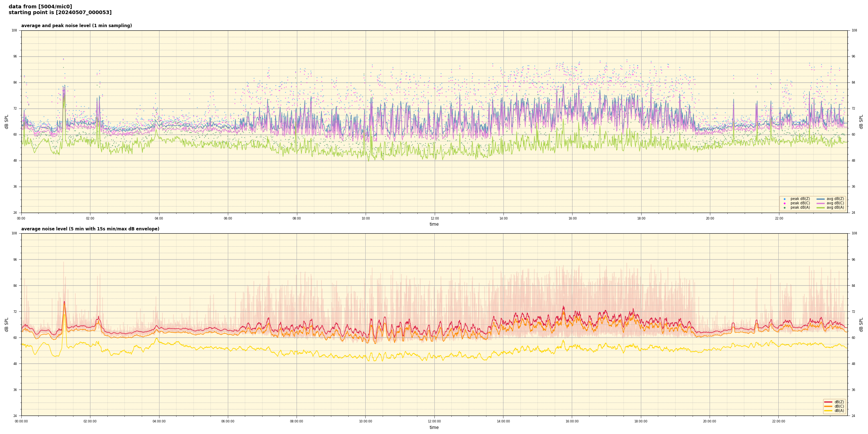Click the avg dB(C) legend line swatch
Screen dimensions: 868x434
click(x=820, y=203)
